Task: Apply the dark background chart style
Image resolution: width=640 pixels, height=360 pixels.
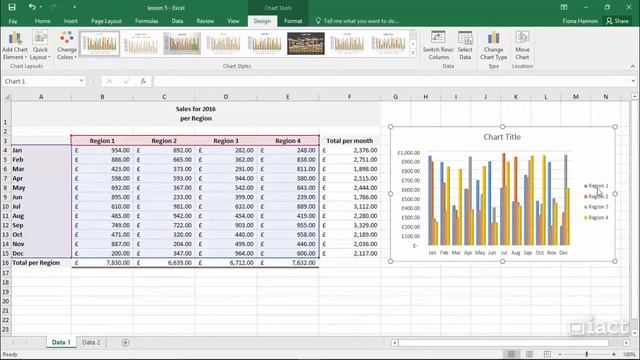Action: pyautogui.click(x=306, y=43)
